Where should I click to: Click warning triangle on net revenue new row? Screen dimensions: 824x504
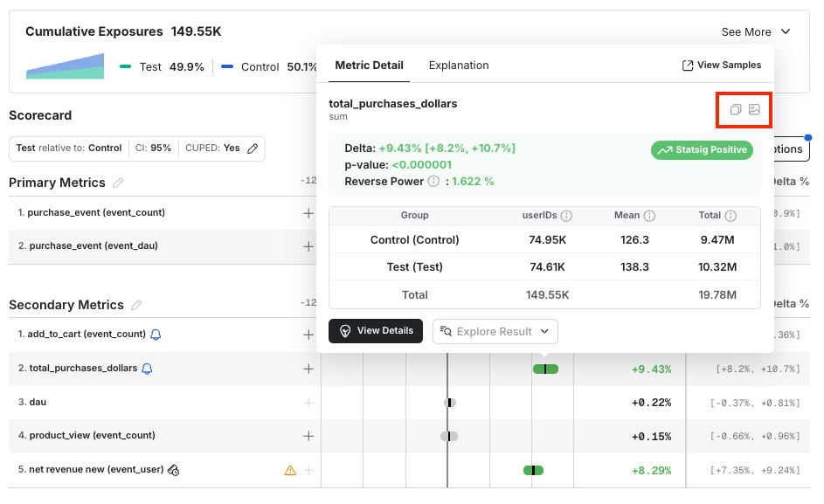pyautogui.click(x=290, y=470)
